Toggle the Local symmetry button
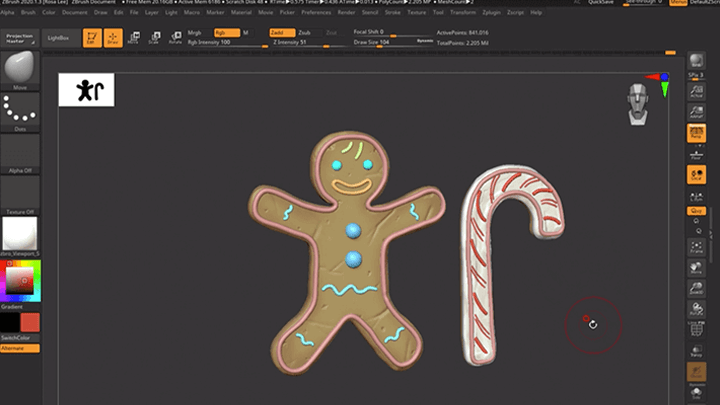This screenshot has height=405, width=720. click(696, 174)
